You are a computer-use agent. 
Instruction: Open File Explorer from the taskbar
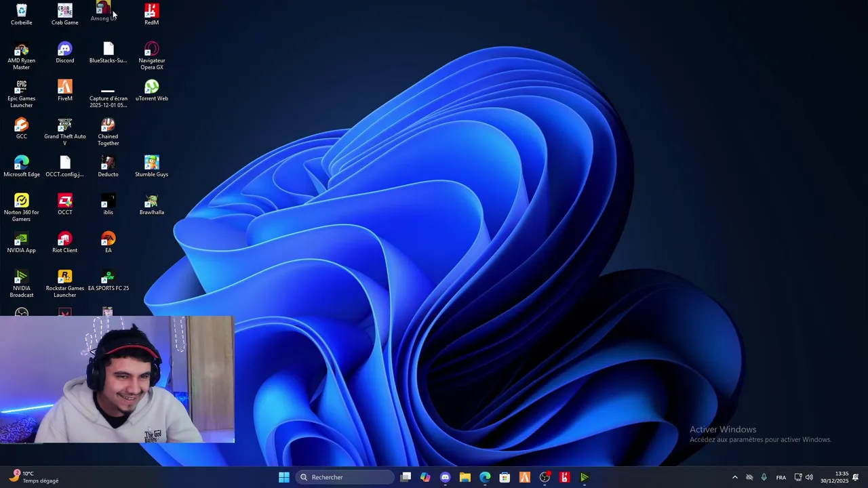pyautogui.click(x=465, y=477)
